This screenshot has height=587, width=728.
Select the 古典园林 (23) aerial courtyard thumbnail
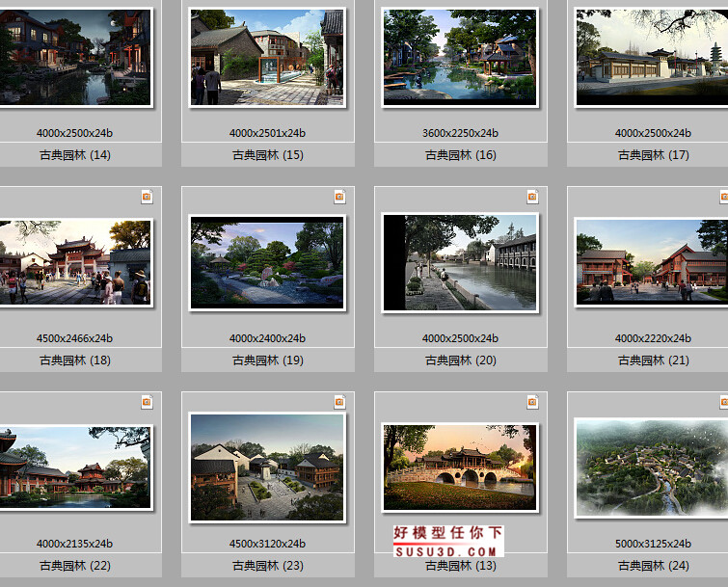pyautogui.click(x=267, y=467)
